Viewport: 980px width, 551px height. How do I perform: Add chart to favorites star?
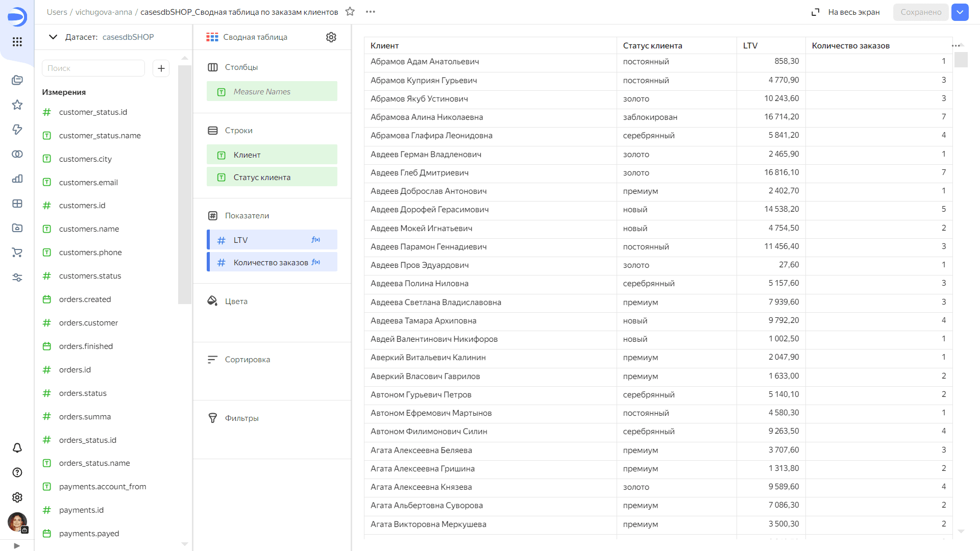(350, 11)
